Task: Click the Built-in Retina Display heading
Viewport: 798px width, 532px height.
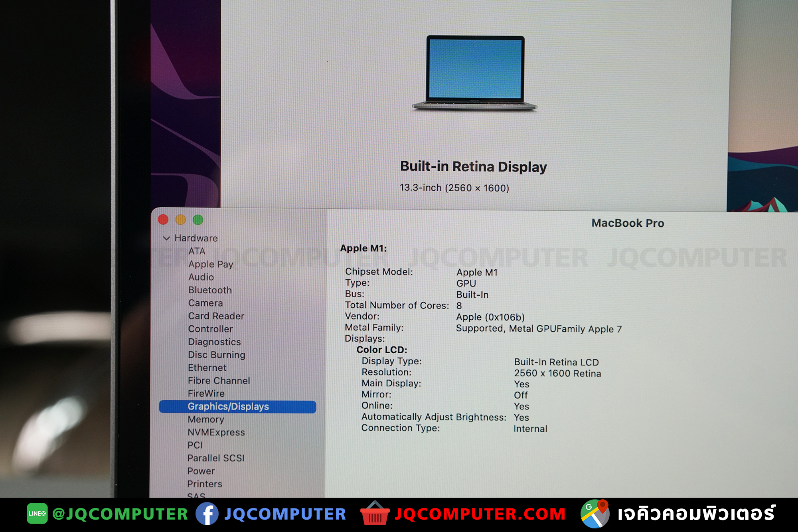Action: [474, 166]
